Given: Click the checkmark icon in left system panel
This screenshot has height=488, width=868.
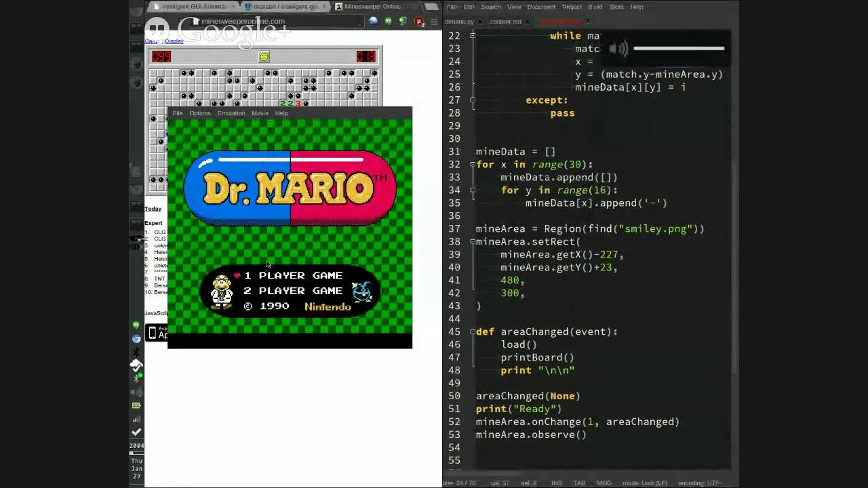Looking at the screenshot, I should (136, 432).
